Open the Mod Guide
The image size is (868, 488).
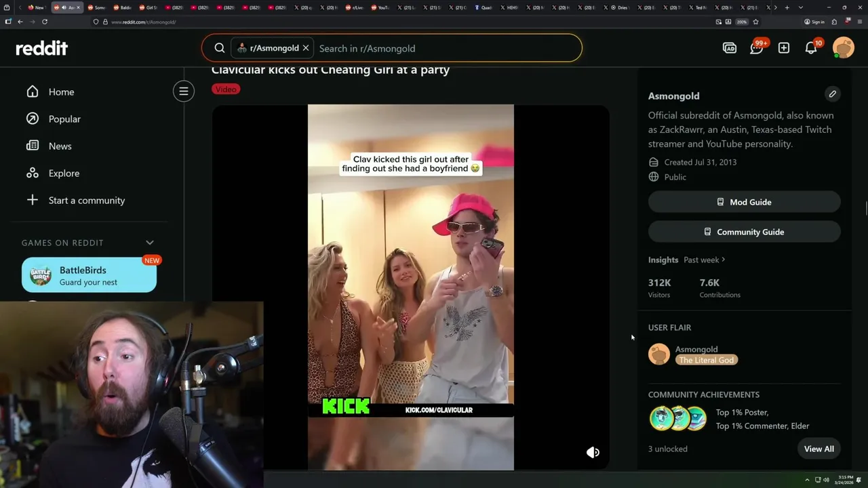[744, 202]
